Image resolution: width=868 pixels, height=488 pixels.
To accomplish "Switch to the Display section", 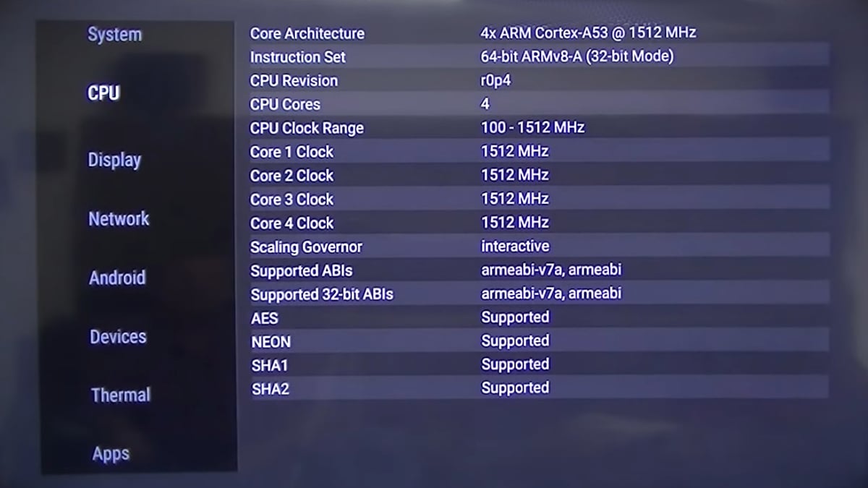I will click(x=114, y=160).
